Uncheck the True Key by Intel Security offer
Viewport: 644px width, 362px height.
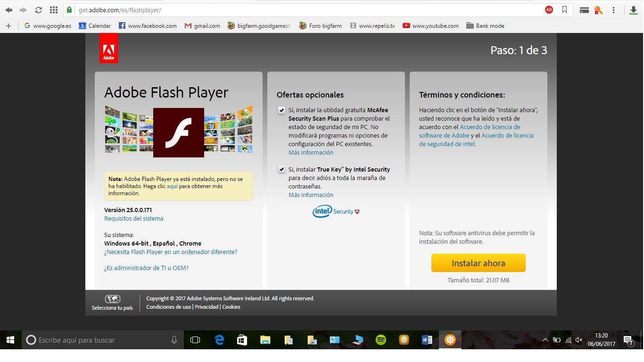(x=281, y=169)
